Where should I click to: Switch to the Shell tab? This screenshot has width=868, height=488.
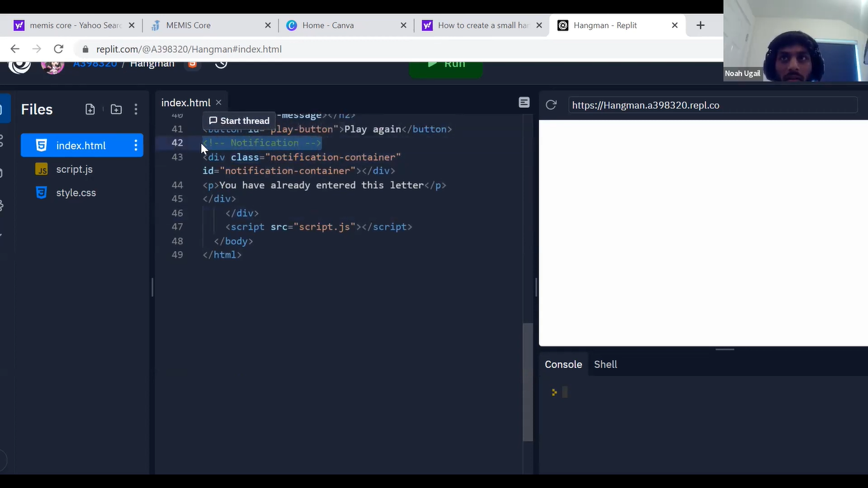pyautogui.click(x=606, y=364)
